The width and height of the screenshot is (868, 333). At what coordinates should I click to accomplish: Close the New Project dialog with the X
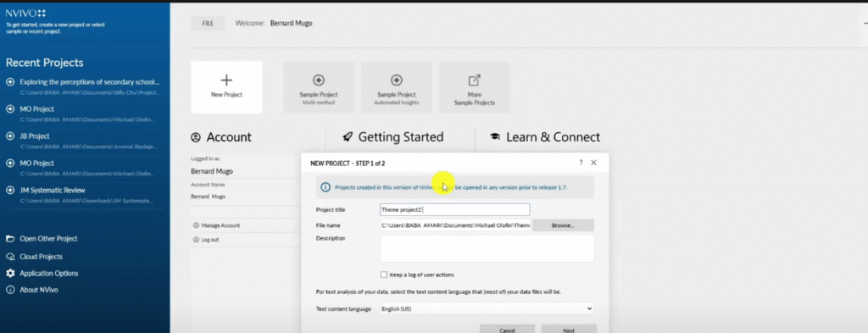click(594, 163)
